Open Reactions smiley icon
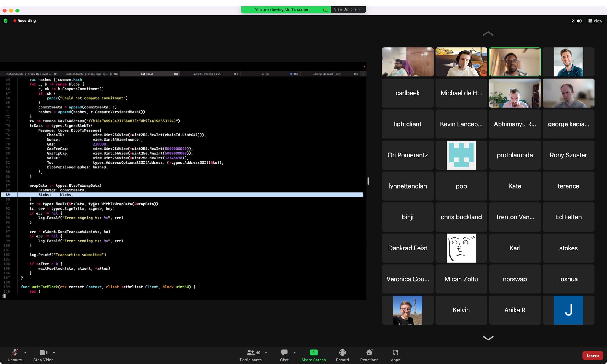607x364 pixels. pos(369,352)
